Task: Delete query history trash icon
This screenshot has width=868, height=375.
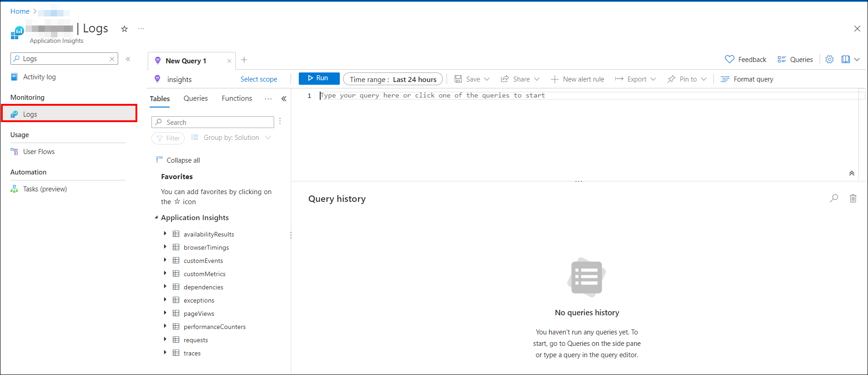Action: click(x=853, y=198)
